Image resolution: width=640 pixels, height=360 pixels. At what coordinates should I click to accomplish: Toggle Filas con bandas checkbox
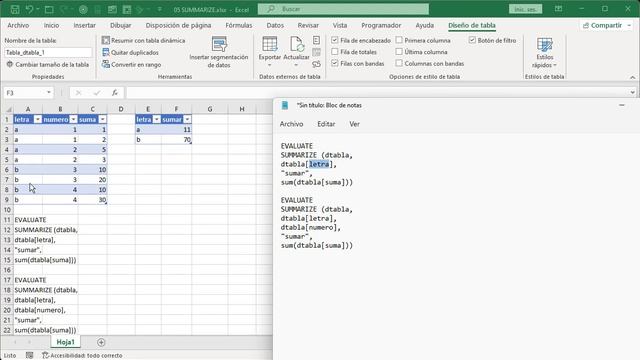tap(335, 63)
